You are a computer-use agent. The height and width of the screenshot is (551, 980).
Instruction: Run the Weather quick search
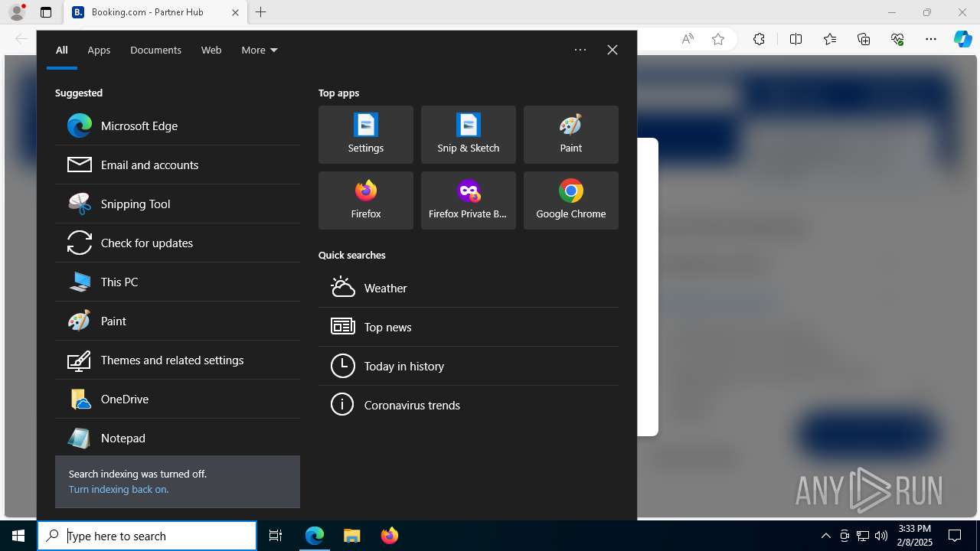click(x=469, y=288)
